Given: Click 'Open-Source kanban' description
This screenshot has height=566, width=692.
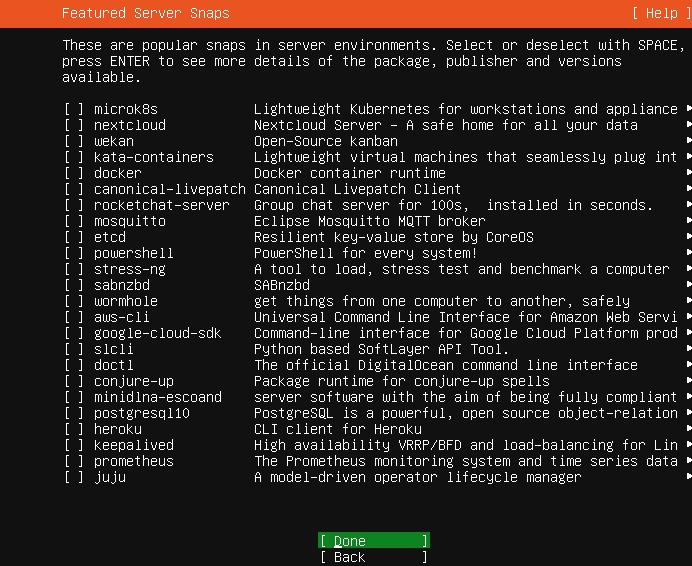Looking at the screenshot, I should [326, 141].
